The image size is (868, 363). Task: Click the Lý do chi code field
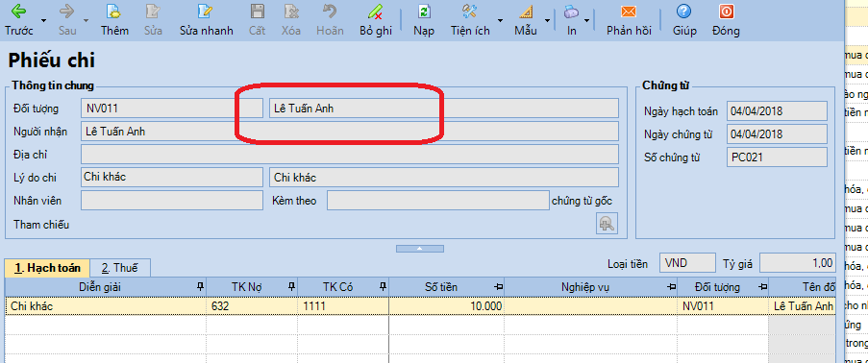[172, 177]
